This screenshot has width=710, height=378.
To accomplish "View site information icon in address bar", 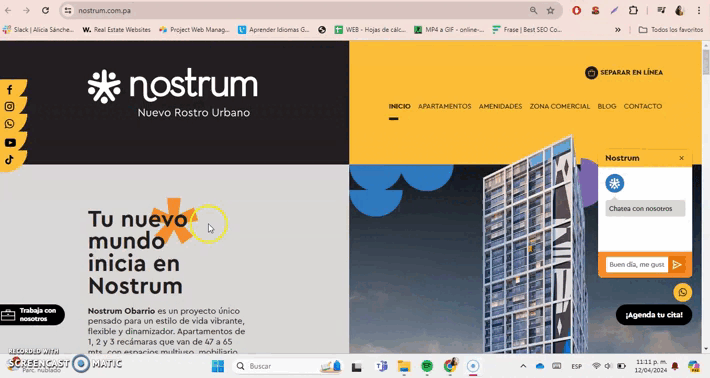I will point(68,10).
